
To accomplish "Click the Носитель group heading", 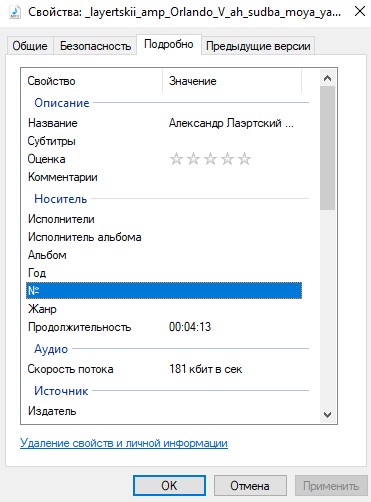I will click(60, 199).
